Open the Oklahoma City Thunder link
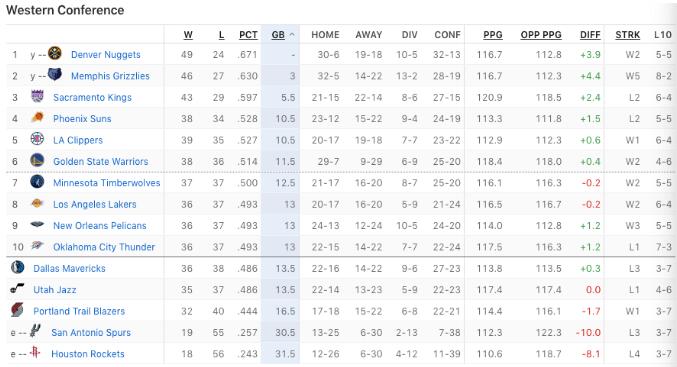This screenshot has height=367, width=677. coord(104,247)
